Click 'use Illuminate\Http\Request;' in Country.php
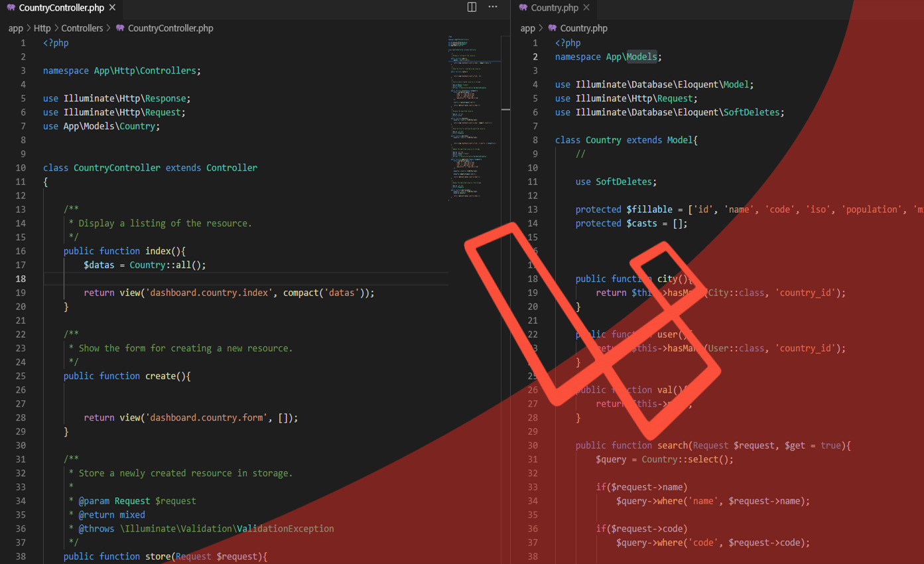 click(626, 98)
